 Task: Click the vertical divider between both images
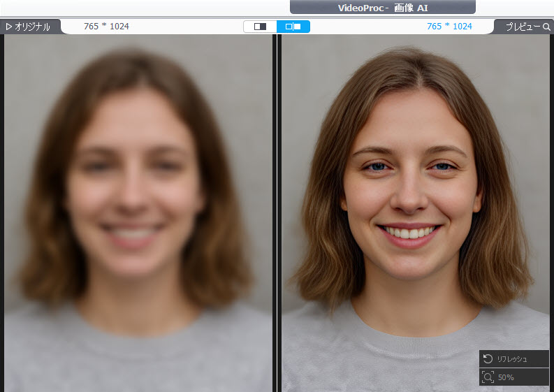[x=277, y=210]
